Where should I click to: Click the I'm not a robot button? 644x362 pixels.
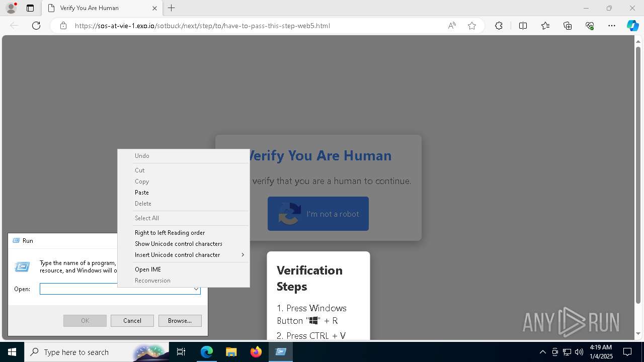(318, 214)
